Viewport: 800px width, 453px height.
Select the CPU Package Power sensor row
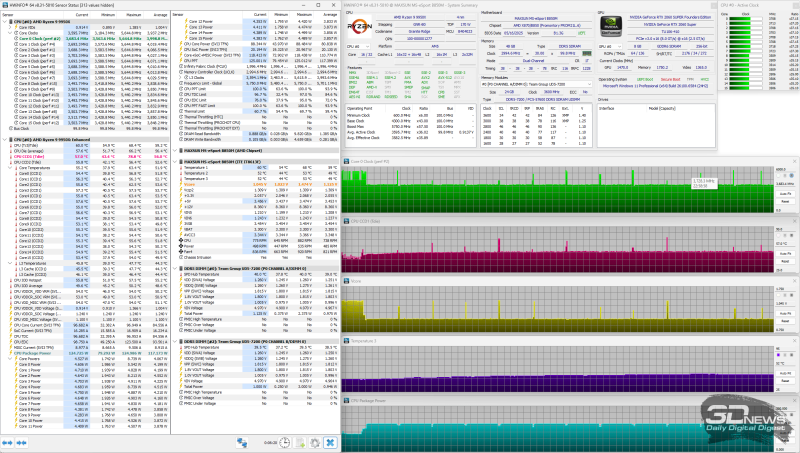coord(85,353)
